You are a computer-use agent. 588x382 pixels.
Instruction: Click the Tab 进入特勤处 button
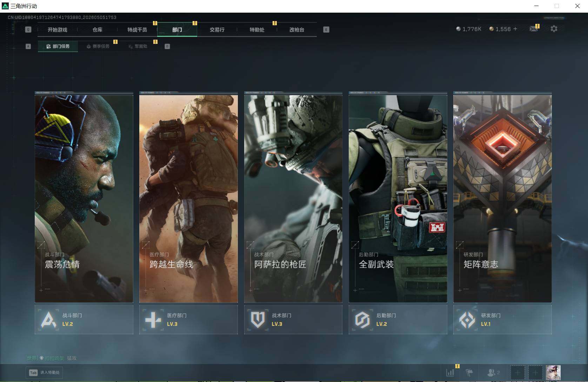(x=45, y=373)
